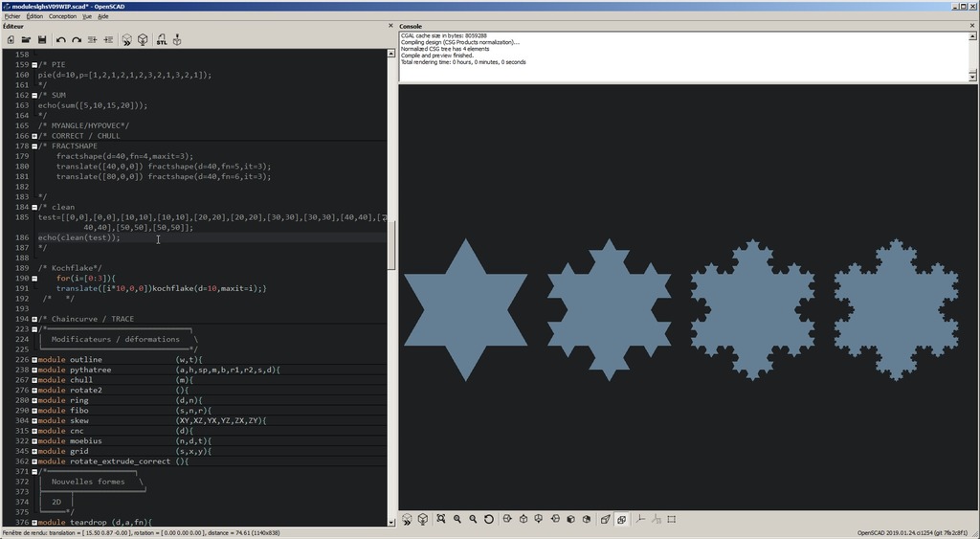Click the fourth, most detailed Koch snowflake

click(896, 309)
